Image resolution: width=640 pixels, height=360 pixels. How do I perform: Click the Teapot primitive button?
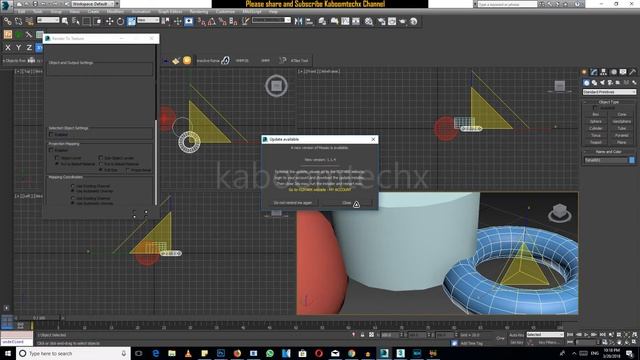(596, 142)
